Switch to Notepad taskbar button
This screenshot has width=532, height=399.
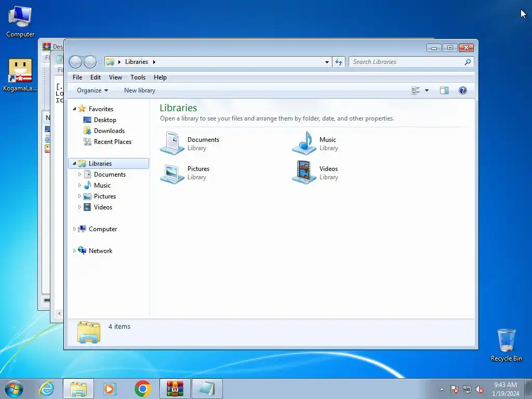pos(207,389)
